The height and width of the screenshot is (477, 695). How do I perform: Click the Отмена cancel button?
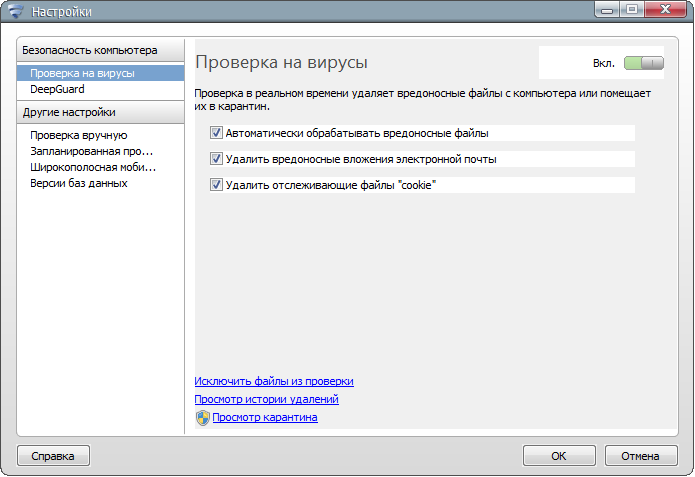641,456
